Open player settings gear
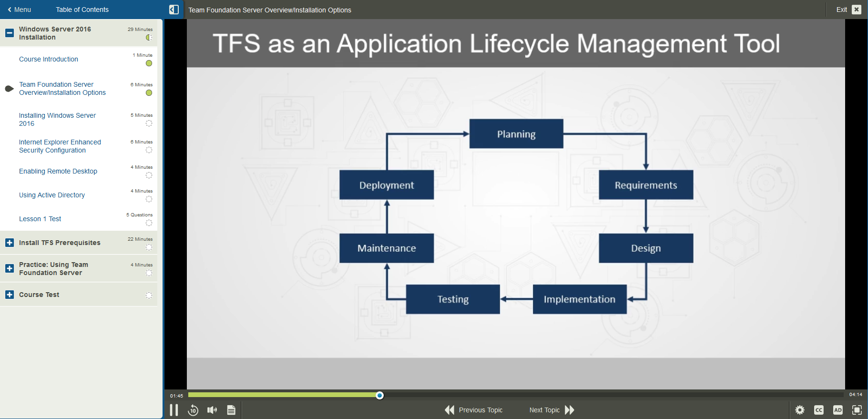The width and height of the screenshot is (868, 419). tap(800, 410)
